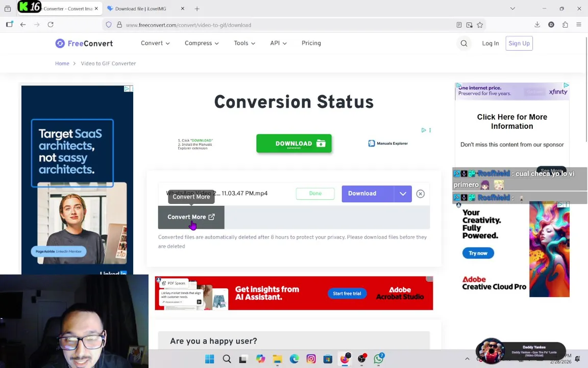The height and width of the screenshot is (368, 588).
Task: Expand the Tools menu
Action: click(x=244, y=43)
